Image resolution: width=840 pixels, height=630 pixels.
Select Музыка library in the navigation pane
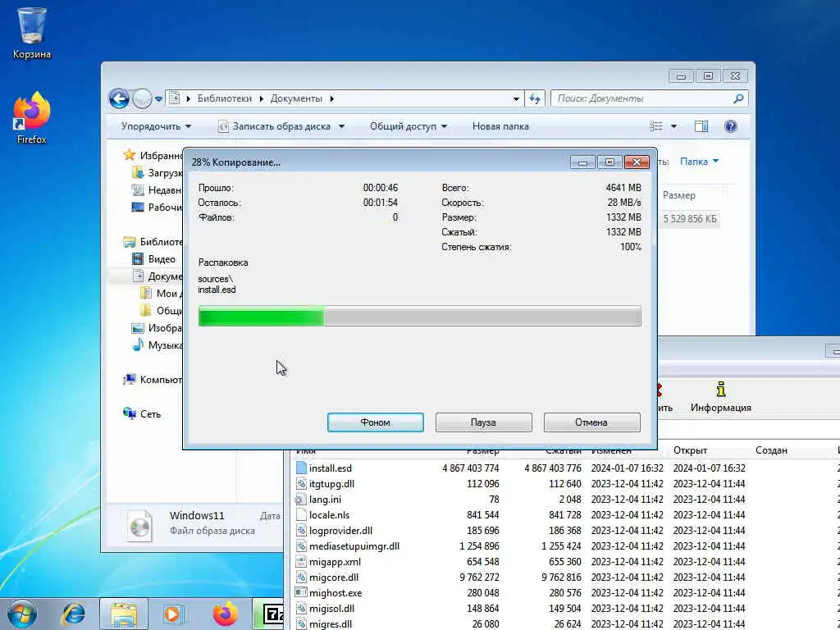click(x=157, y=345)
